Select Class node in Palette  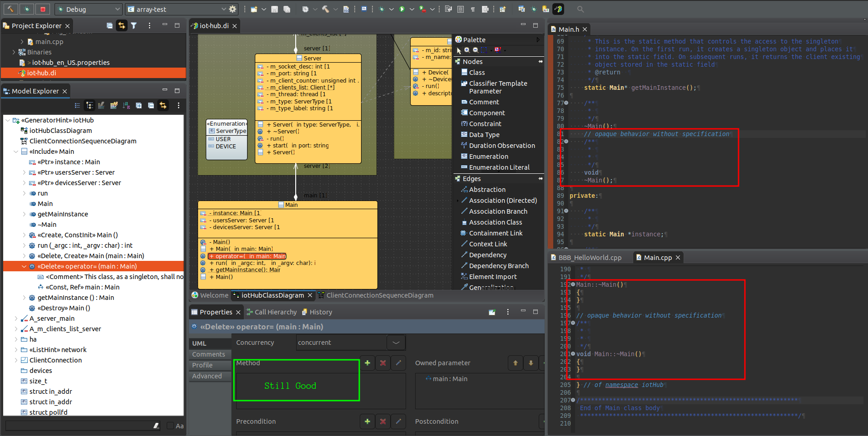click(x=476, y=73)
